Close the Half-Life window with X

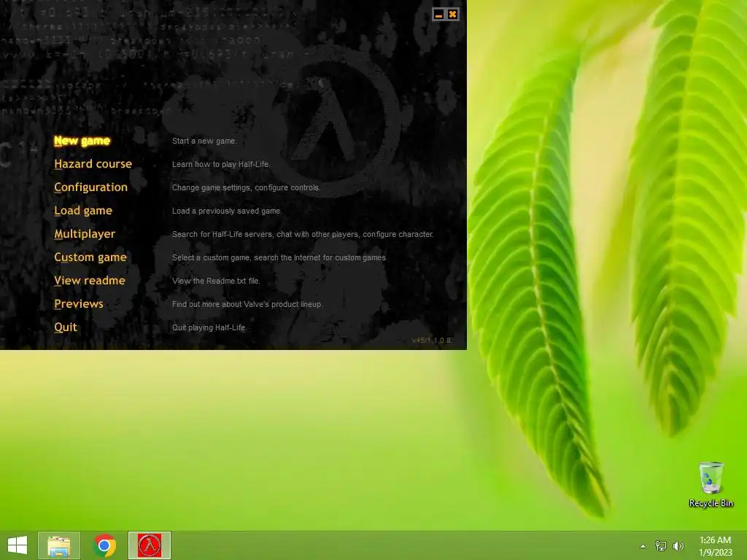point(452,15)
